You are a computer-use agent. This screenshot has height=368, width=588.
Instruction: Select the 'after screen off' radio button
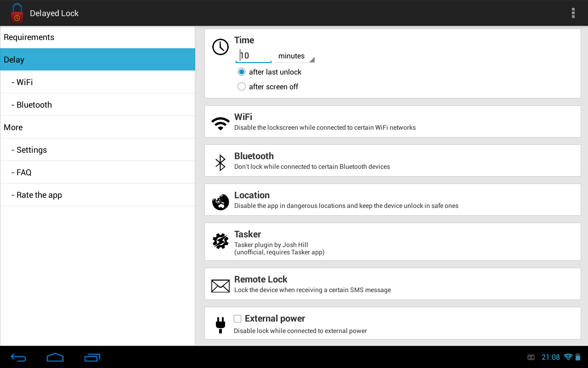coord(242,86)
